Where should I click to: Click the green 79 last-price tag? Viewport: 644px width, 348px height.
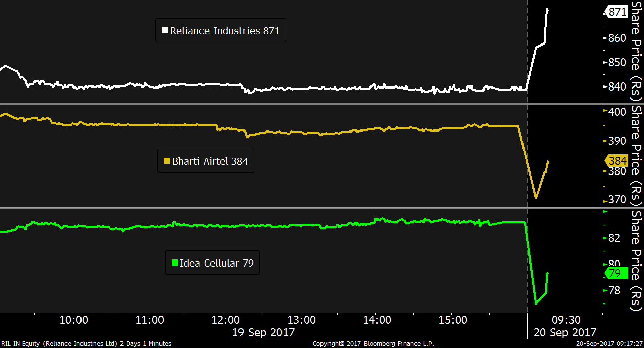[x=615, y=273]
